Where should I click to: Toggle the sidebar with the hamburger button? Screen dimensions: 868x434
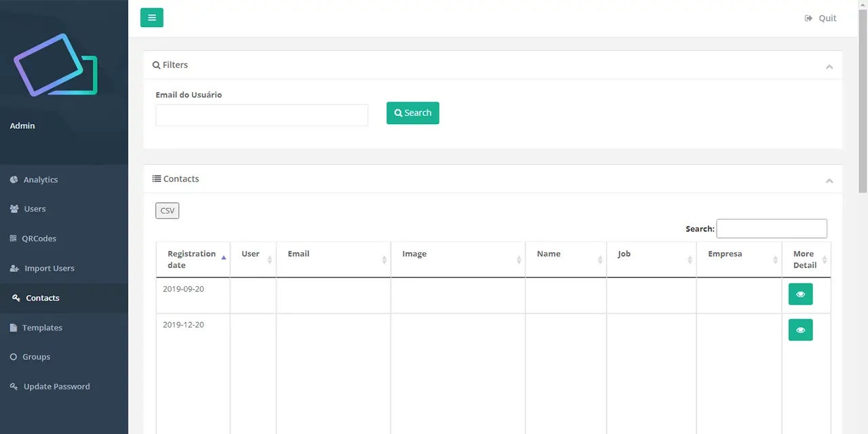click(151, 18)
